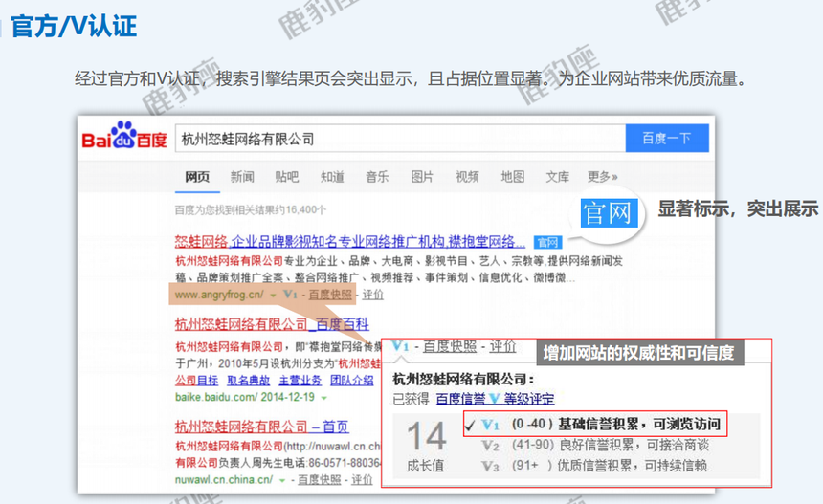823x504 pixels.
Task: Click the www.angryfrog.cn/ URL
Action: tap(219, 295)
